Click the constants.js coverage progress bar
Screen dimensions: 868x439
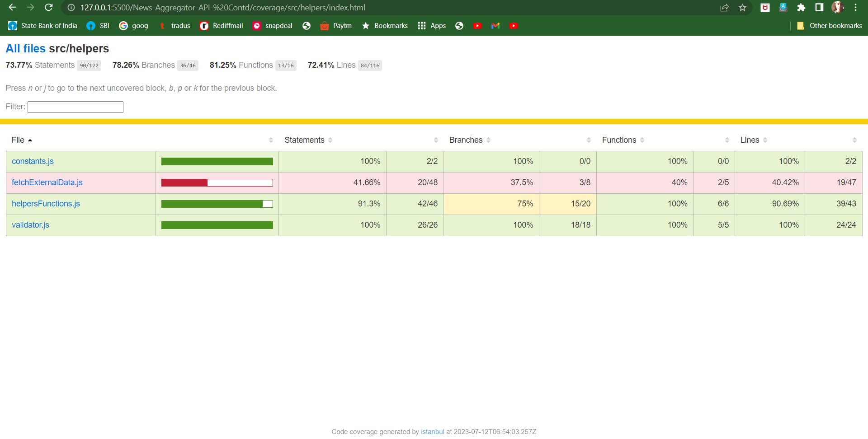(x=217, y=162)
